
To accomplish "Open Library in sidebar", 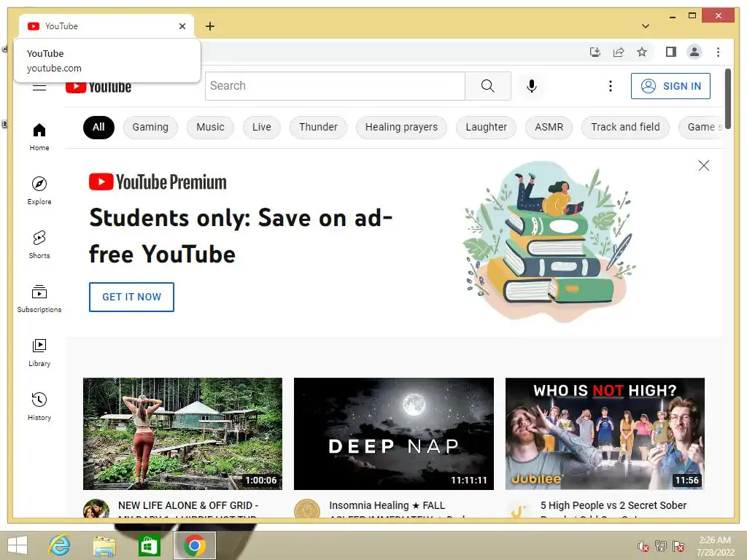I will point(39,352).
